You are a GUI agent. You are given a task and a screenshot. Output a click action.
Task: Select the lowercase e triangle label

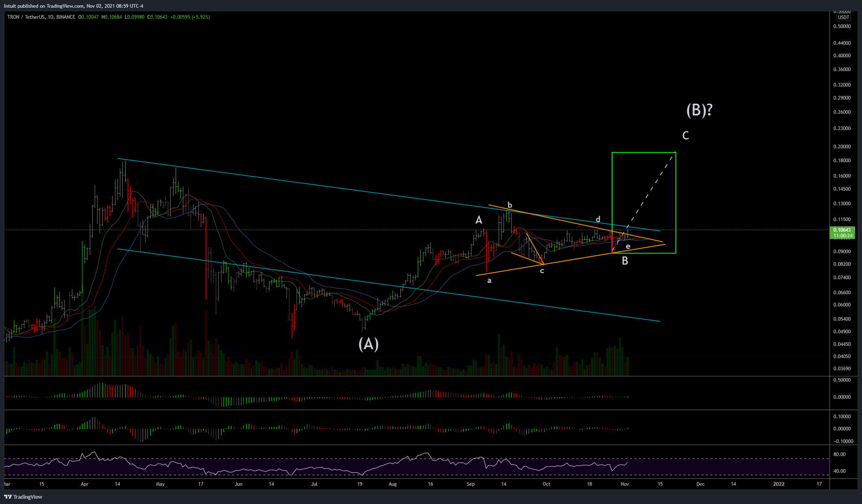[x=628, y=246]
